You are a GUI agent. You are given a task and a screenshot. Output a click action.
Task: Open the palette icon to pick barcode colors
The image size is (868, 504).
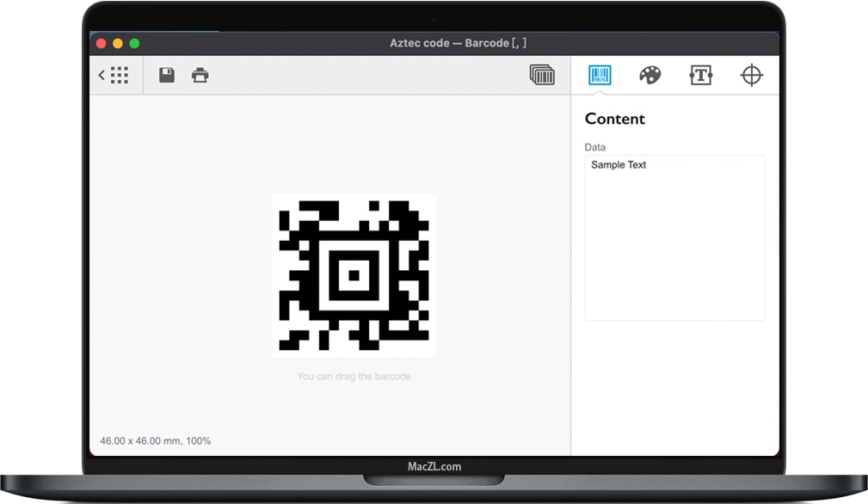pos(649,75)
